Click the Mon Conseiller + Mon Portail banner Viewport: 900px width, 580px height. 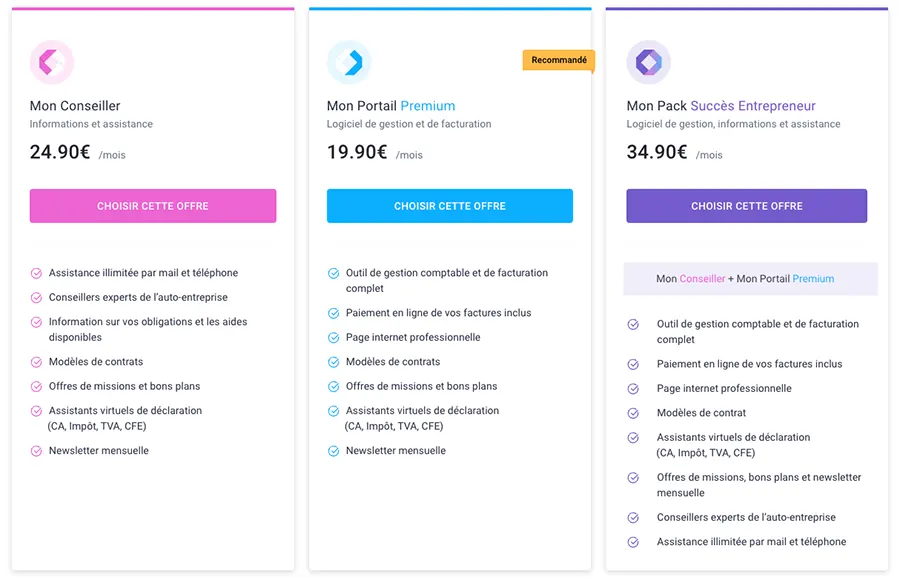click(745, 279)
